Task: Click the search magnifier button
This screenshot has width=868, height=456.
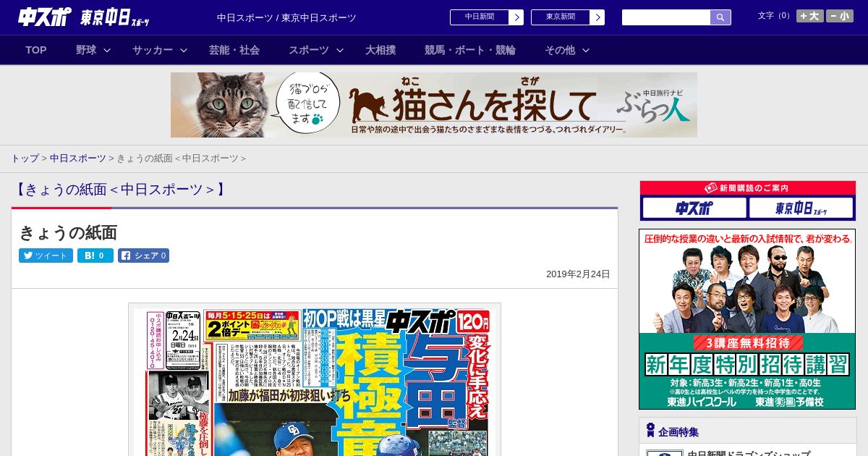Action: click(720, 17)
